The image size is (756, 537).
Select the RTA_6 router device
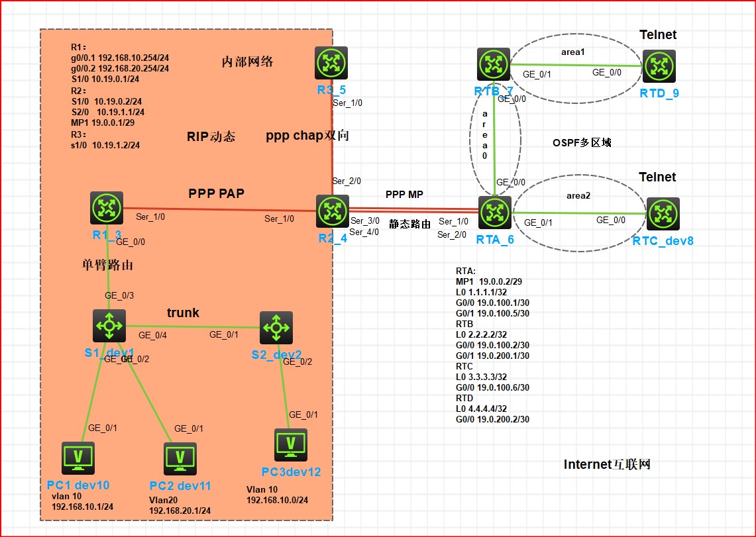pos(494,213)
